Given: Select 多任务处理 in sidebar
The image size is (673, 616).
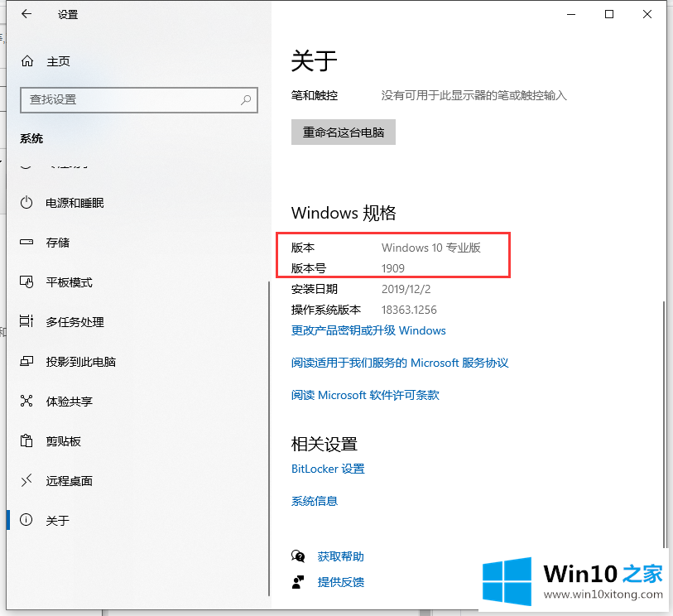Looking at the screenshot, I should tap(75, 322).
